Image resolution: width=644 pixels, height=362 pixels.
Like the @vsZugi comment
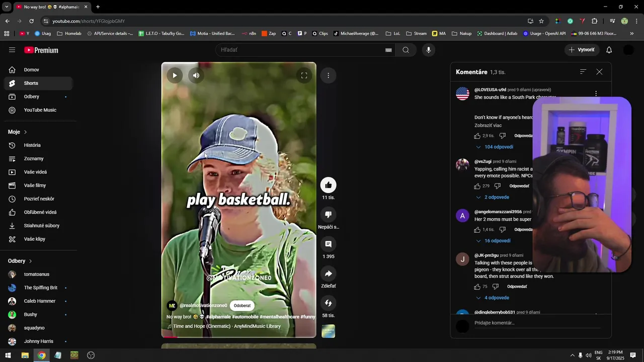[x=477, y=186]
